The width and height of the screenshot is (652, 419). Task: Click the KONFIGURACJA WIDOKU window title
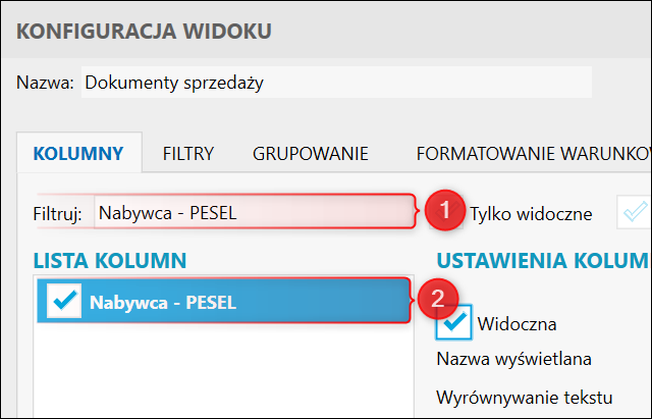coord(144,29)
